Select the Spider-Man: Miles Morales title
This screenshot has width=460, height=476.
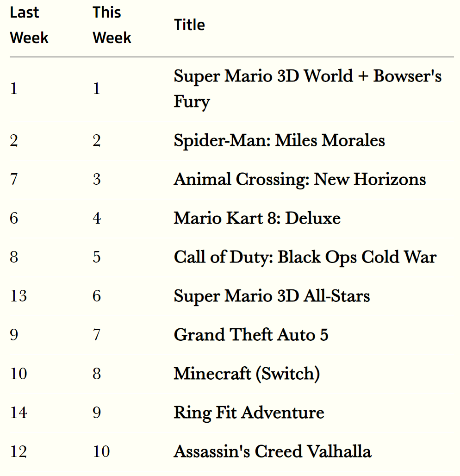coord(279,140)
